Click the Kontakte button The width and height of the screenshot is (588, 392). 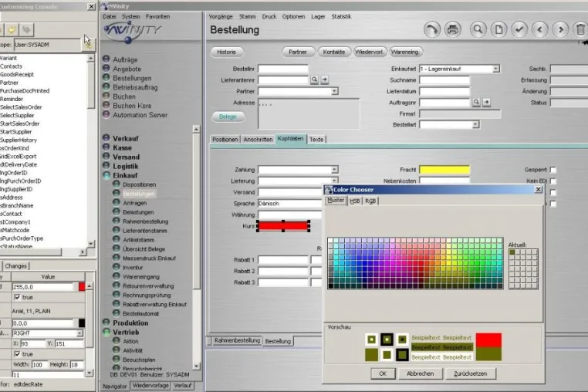point(334,52)
